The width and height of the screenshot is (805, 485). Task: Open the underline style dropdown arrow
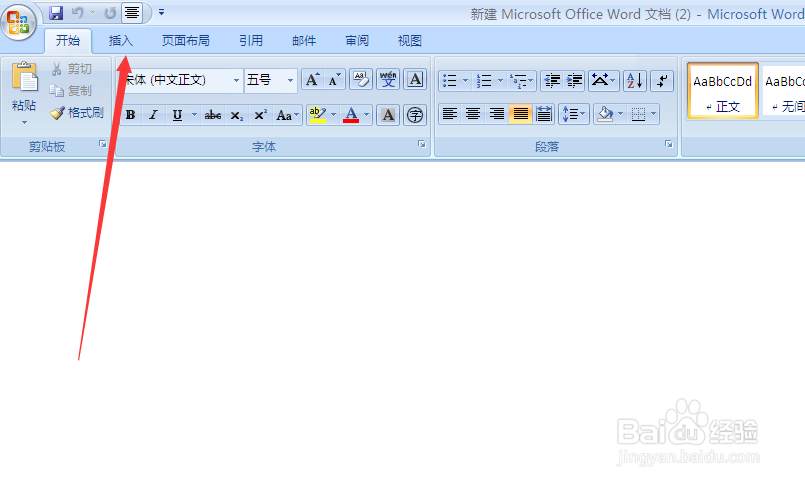pyautogui.click(x=195, y=115)
